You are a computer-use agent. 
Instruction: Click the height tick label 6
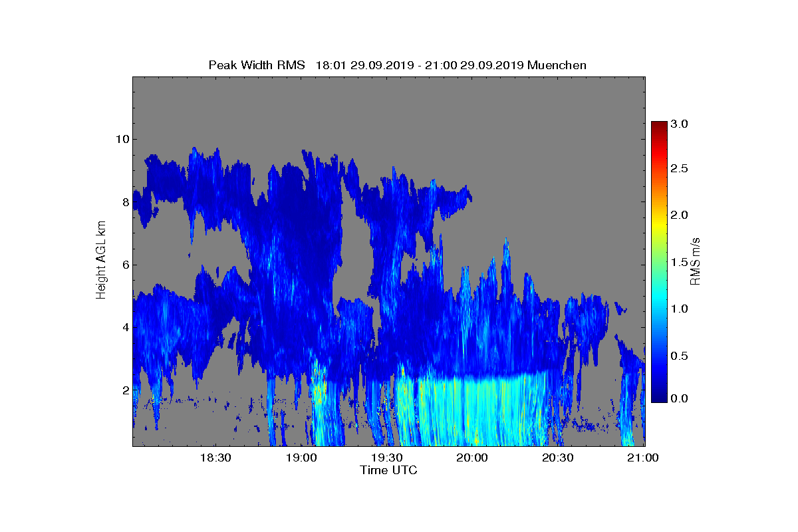pos(125,265)
